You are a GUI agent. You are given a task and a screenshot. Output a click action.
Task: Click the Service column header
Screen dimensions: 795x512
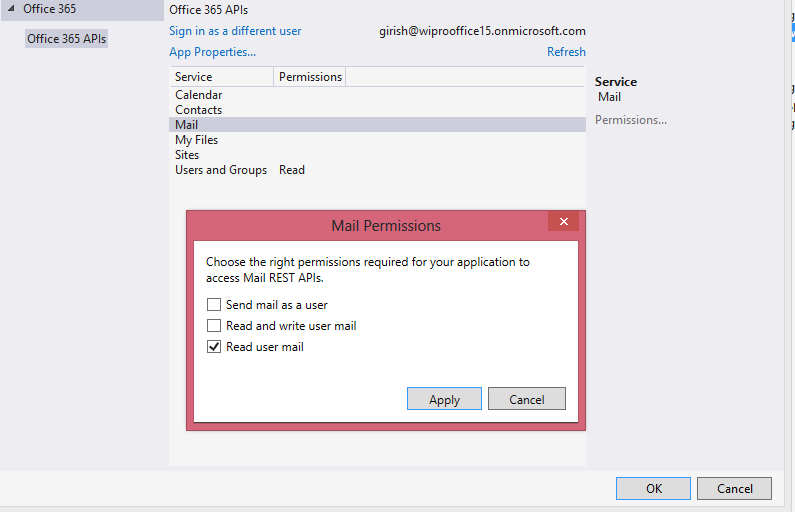point(222,77)
